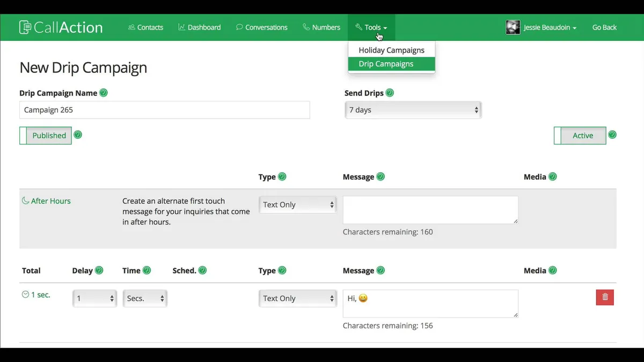
Task: Toggle the Active switch
Action: [580, 136]
